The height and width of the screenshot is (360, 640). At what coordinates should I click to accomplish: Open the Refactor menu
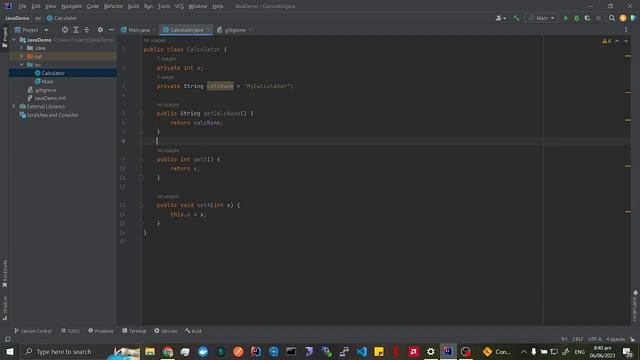[x=113, y=6]
